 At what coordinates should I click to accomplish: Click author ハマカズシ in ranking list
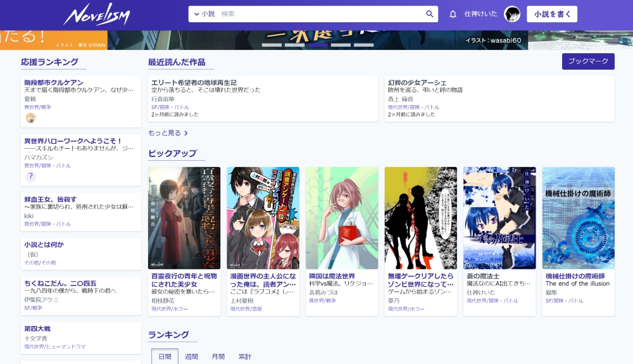coord(39,158)
